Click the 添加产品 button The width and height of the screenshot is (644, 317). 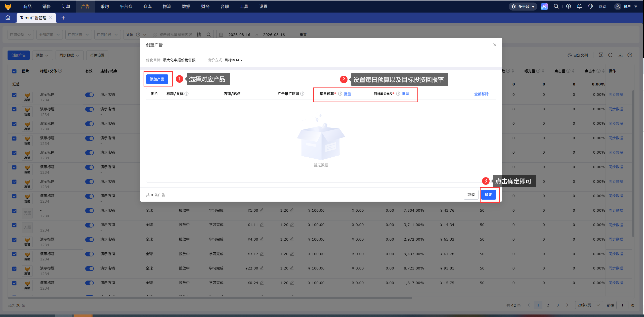(157, 79)
